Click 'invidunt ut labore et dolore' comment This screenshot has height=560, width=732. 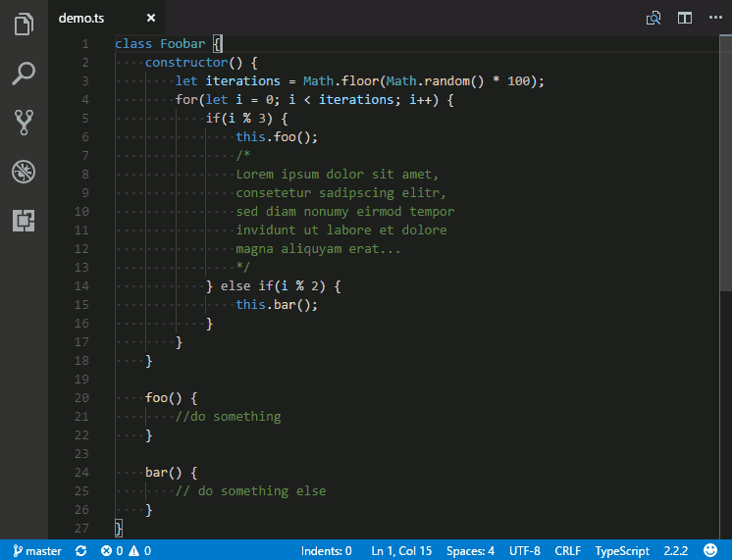point(340,230)
